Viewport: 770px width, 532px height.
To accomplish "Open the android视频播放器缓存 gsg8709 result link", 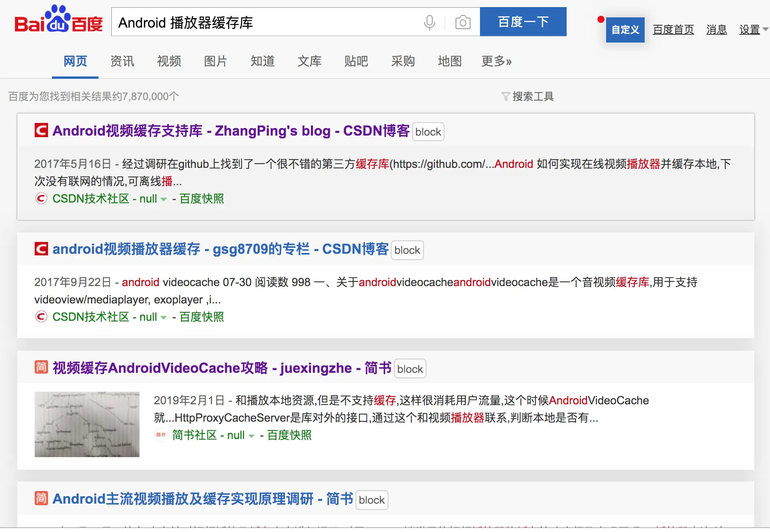I will [x=220, y=249].
